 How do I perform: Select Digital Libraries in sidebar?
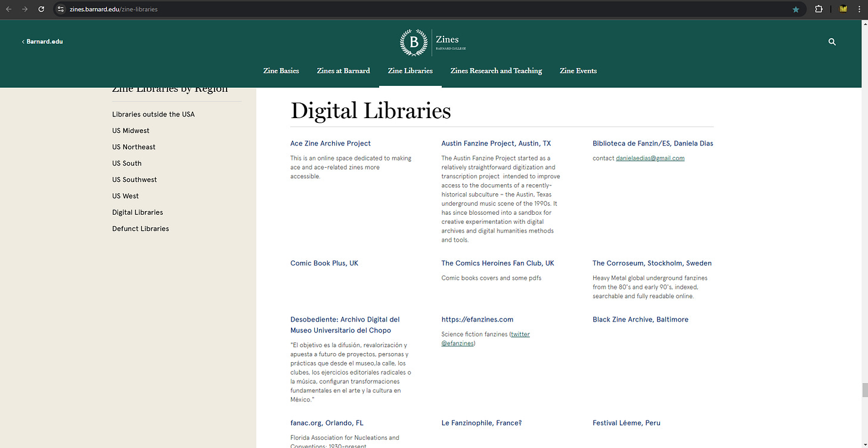[138, 212]
